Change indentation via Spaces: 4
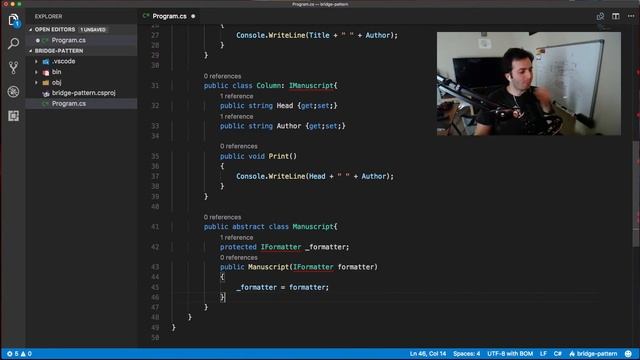This screenshot has height=360, width=640. coord(467,354)
